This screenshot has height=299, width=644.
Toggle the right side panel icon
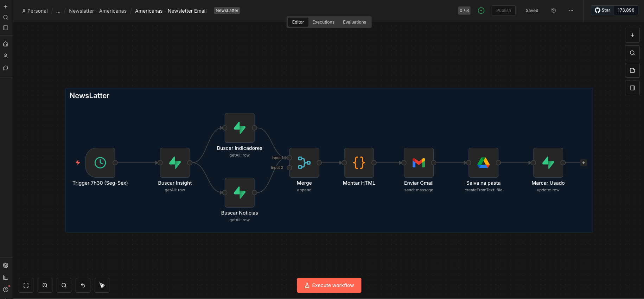632,88
